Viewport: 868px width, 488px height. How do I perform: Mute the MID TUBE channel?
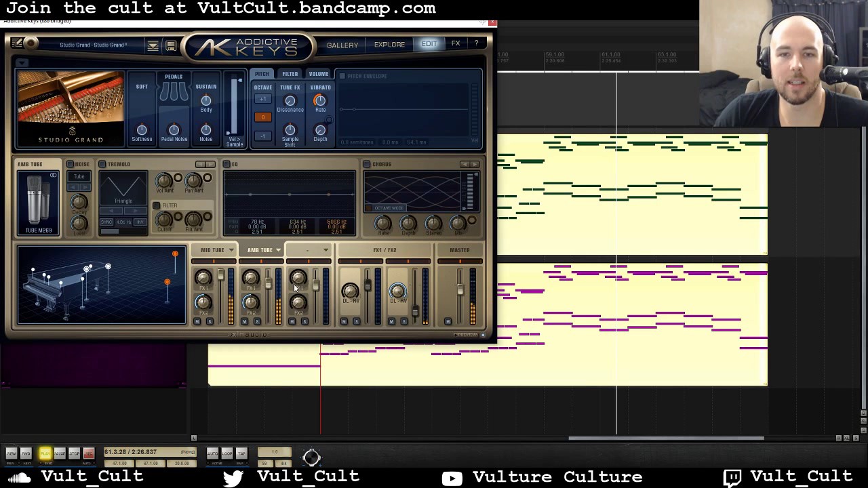pos(197,321)
